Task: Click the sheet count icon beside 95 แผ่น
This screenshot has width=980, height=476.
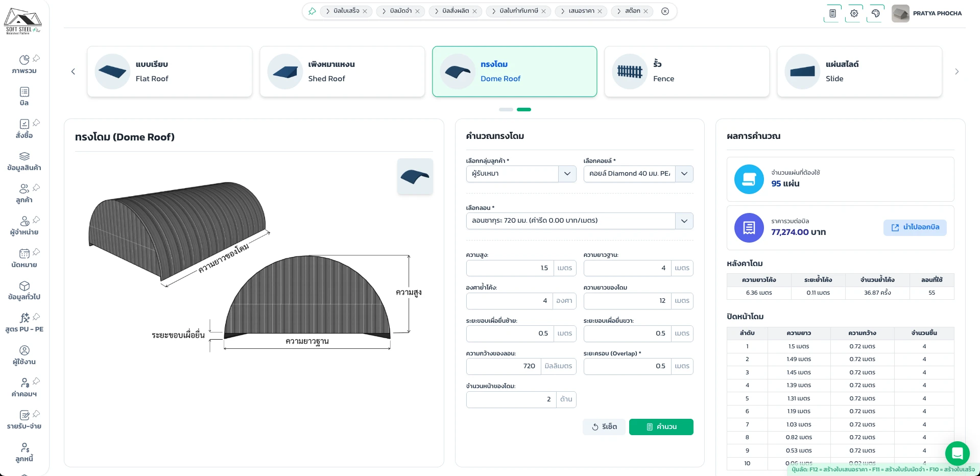Action: point(749,179)
